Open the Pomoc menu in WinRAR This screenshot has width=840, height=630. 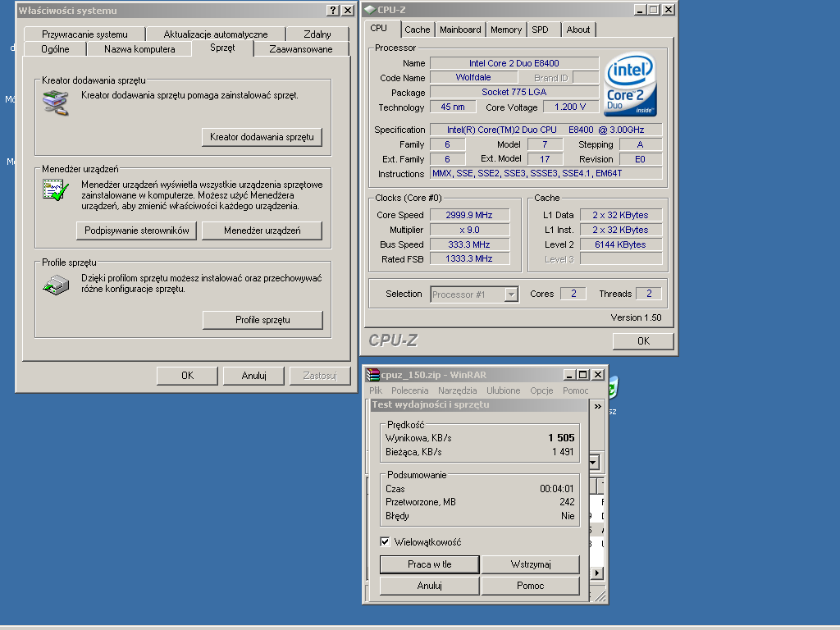coord(575,390)
